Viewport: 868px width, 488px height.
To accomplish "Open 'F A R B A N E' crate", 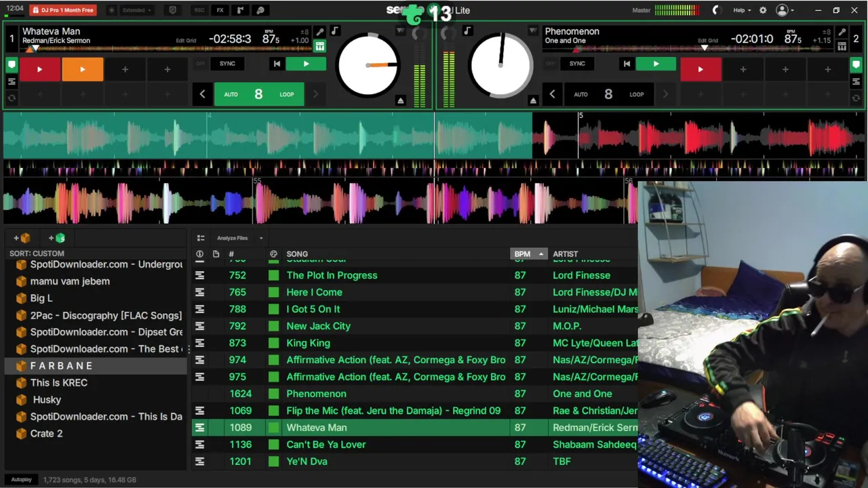I will coord(94,366).
